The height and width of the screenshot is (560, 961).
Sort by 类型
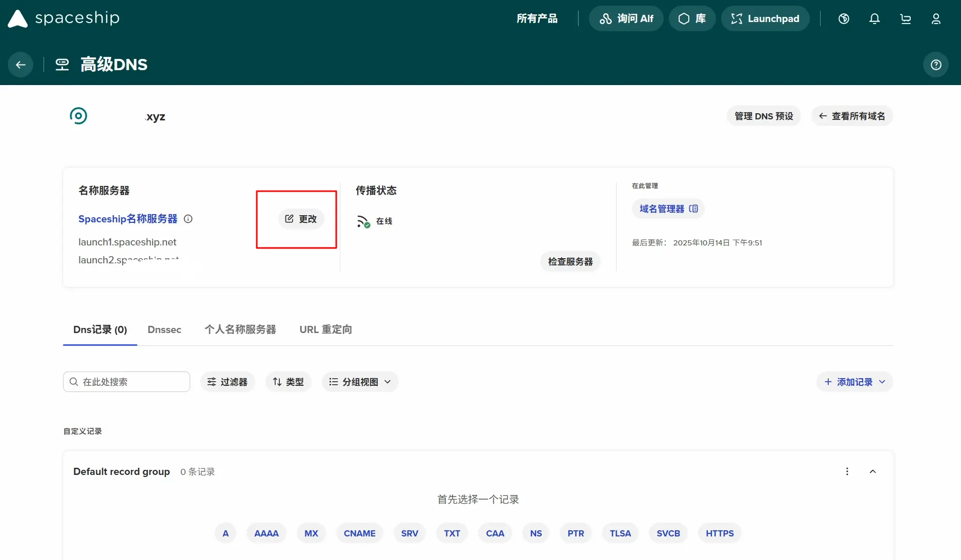click(288, 382)
